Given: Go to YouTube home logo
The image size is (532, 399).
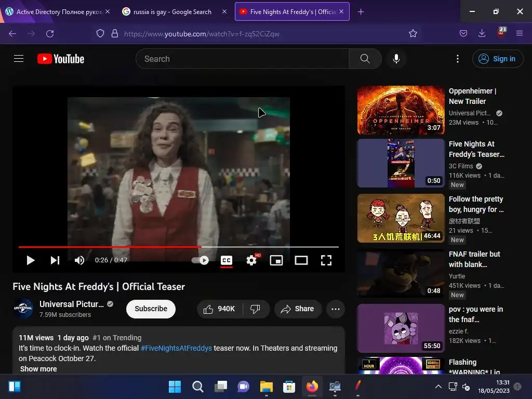Looking at the screenshot, I should [x=61, y=59].
